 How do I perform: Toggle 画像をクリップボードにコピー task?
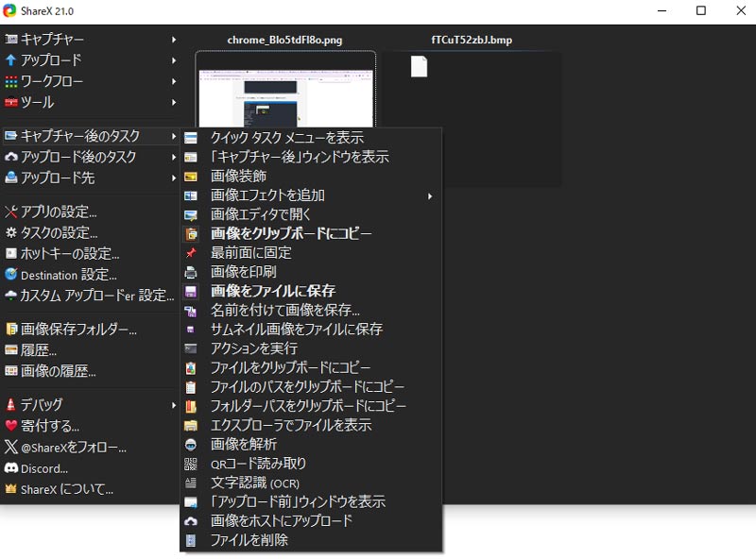point(311,234)
